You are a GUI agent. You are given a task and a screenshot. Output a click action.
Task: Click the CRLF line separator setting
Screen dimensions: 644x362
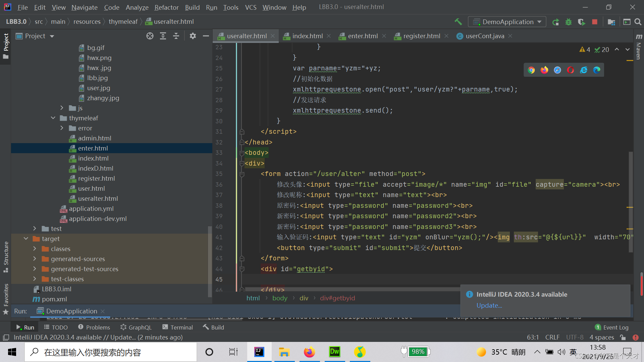(552, 337)
